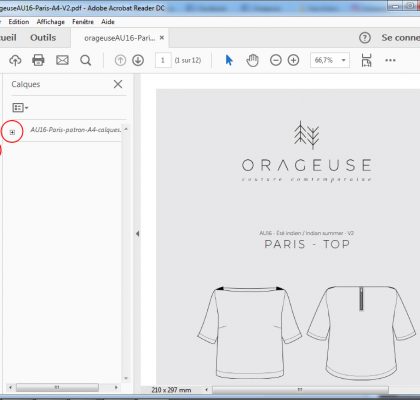Click layers panel scroll-right arrow
420x400 pixels.
pos(116,387)
